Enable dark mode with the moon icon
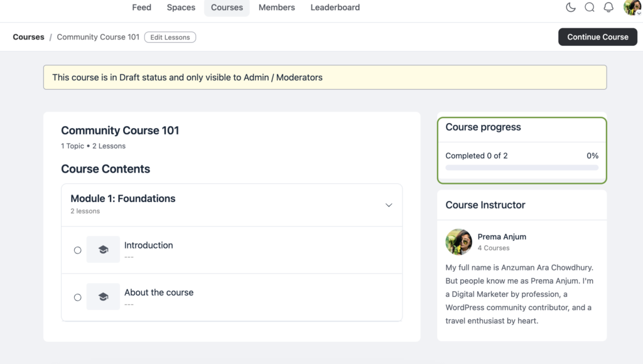643x364 pixels. (570, 8)
